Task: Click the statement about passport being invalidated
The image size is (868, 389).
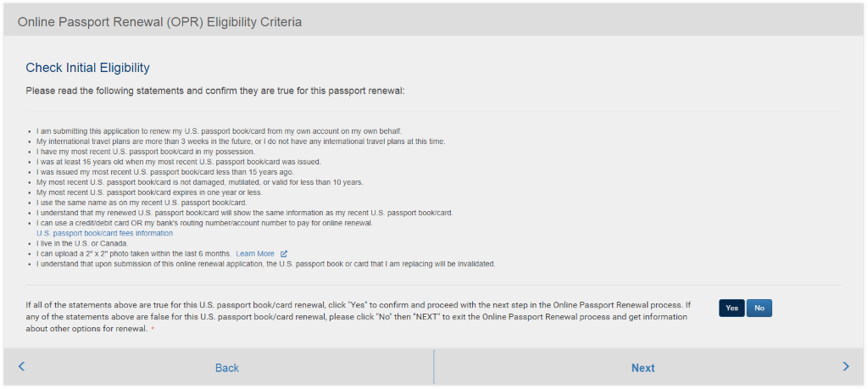Action: [265, 264]
